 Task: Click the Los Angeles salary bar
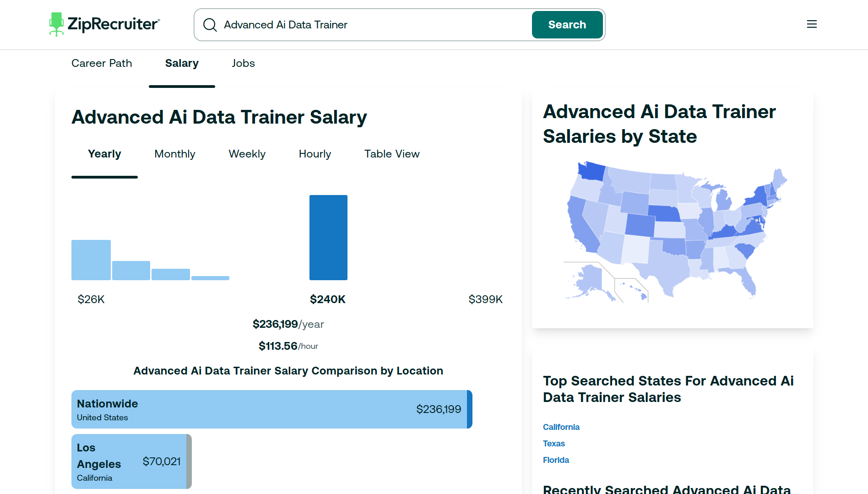[x=131, y=461]
